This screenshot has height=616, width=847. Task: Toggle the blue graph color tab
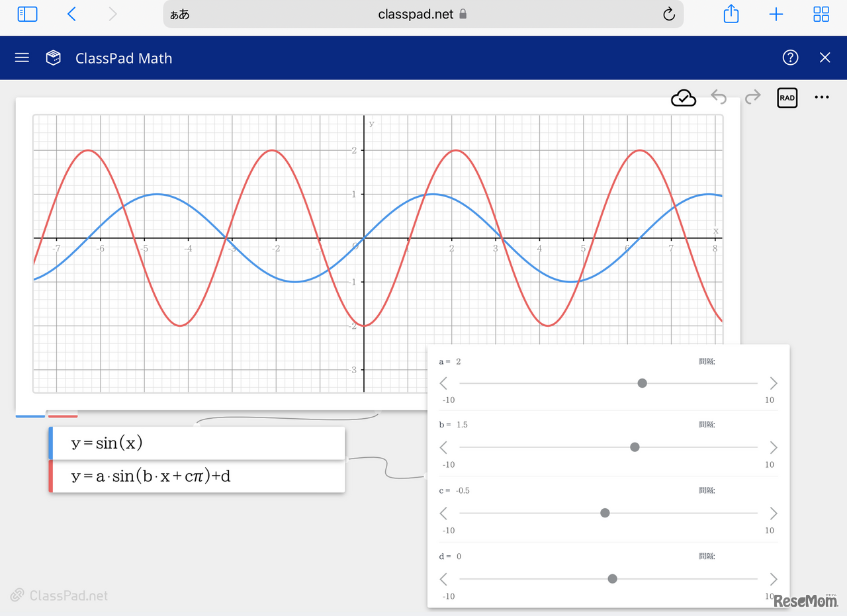[30, 416]
